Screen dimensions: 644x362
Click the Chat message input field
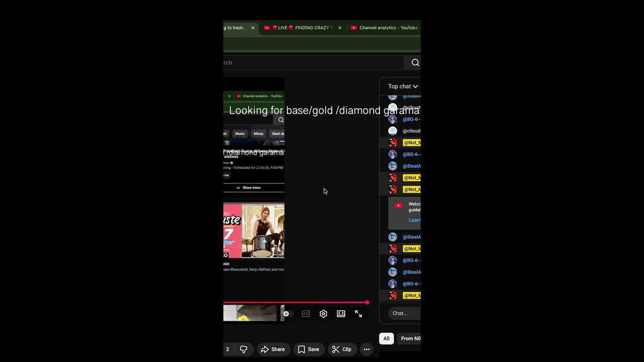point(405,313)
